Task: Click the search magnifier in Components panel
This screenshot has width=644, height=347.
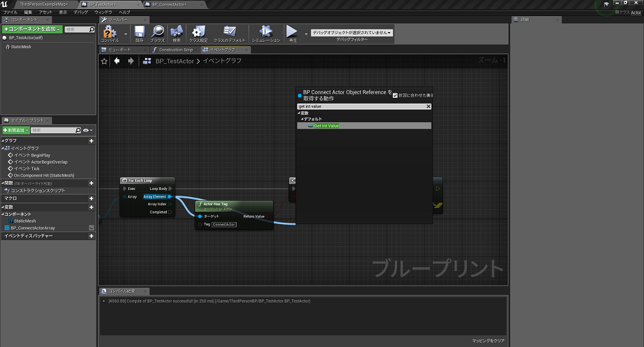Action: tap(91, 29)
